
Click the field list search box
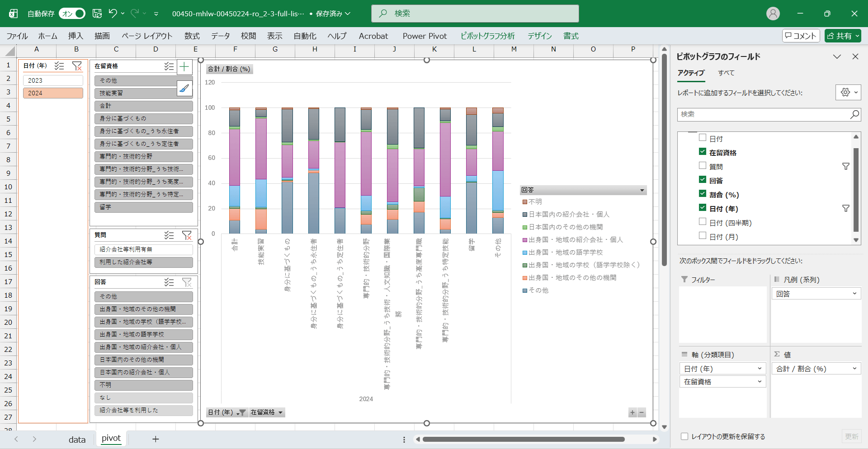tap(764, 114)
